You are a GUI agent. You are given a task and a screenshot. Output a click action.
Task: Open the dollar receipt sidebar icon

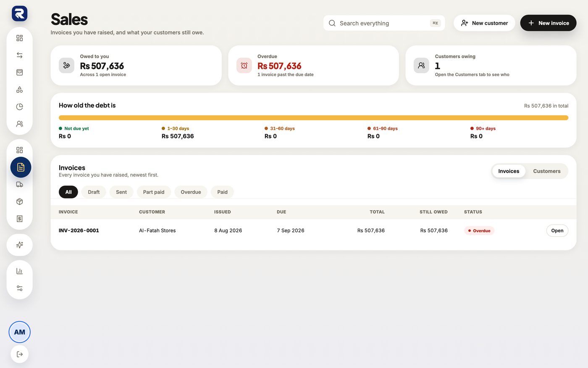[19, 219]
